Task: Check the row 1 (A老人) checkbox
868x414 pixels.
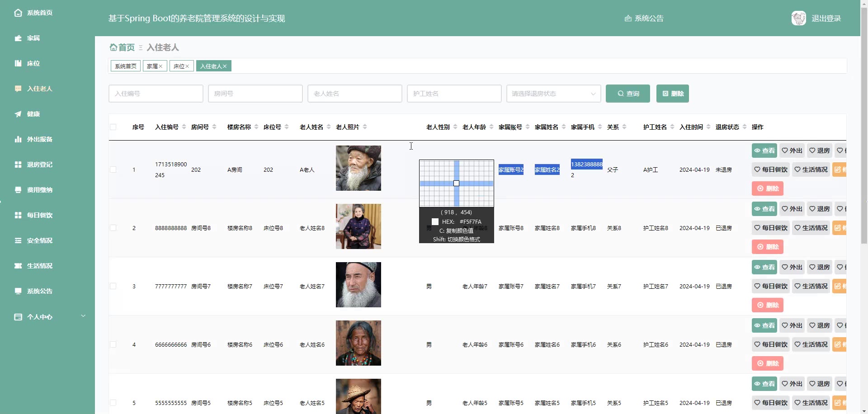Action: point(113,169)
